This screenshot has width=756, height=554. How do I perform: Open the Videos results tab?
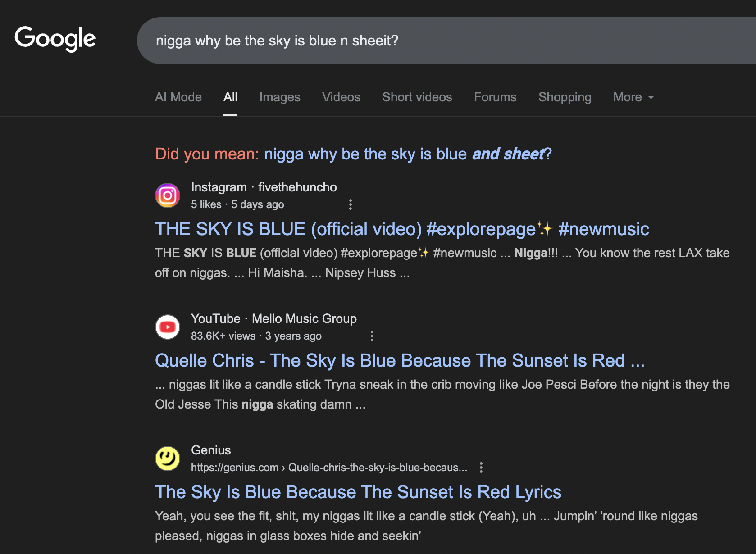pyautogui.click(x=341, y=97)
